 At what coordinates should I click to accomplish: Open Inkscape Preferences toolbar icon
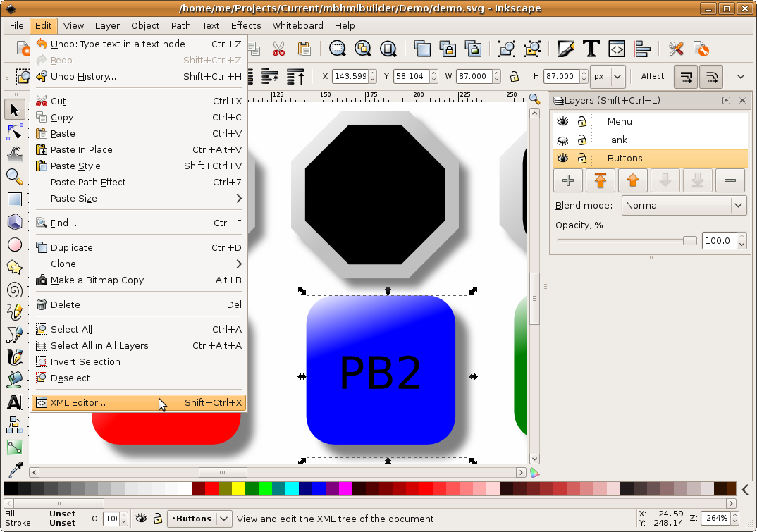[x=676, y=49]
